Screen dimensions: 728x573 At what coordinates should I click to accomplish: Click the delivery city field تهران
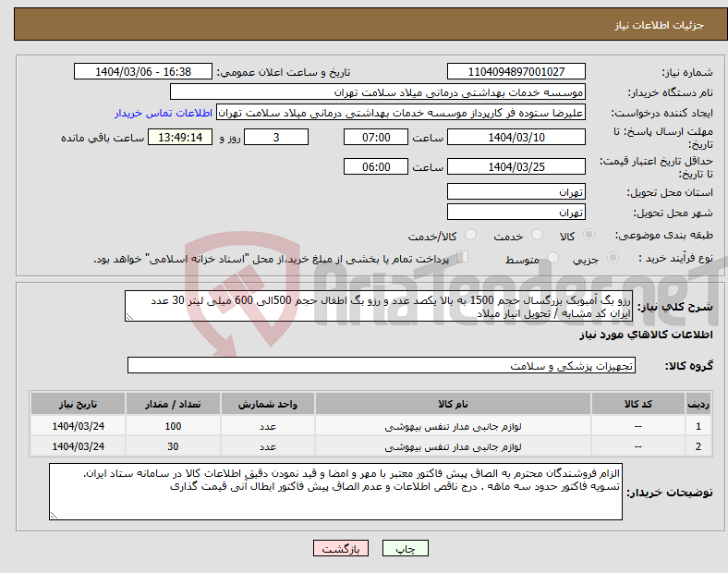pos(516,212)
